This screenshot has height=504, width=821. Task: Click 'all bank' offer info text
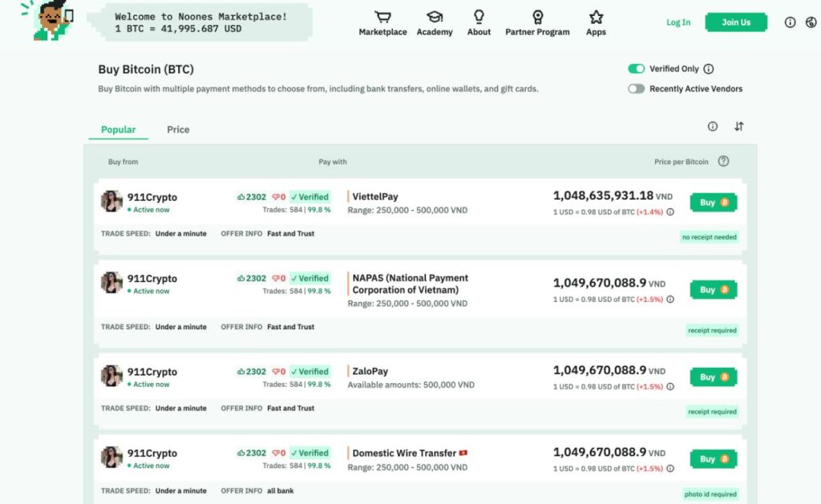280,491
